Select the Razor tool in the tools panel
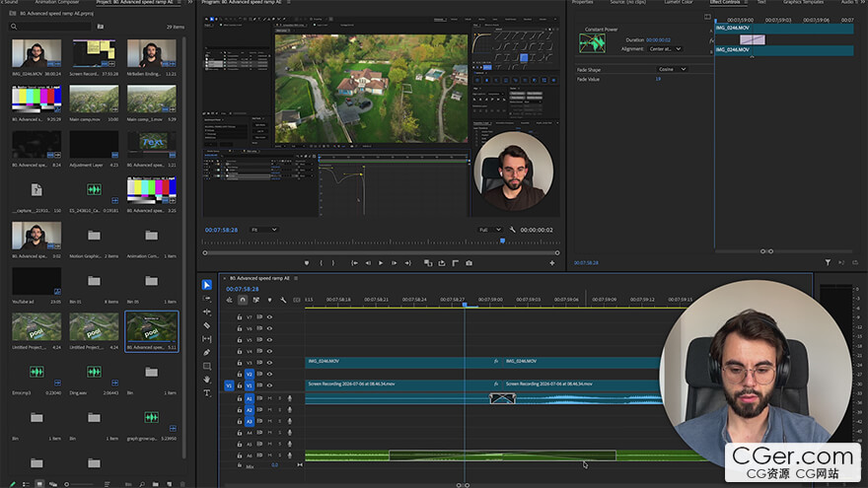The image size is (868, 488). [x=207, y=325]
